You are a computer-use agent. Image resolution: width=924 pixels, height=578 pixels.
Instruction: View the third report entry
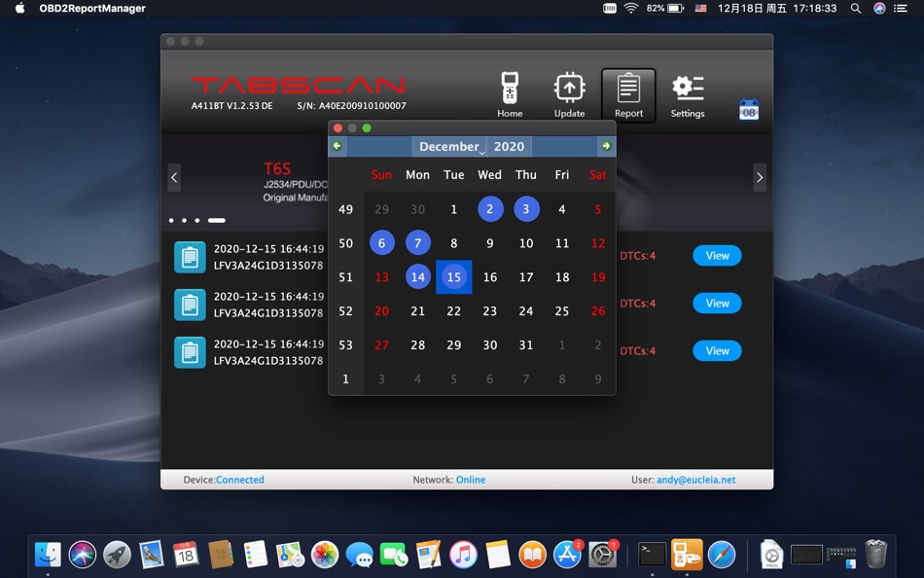tap(717, 351)
